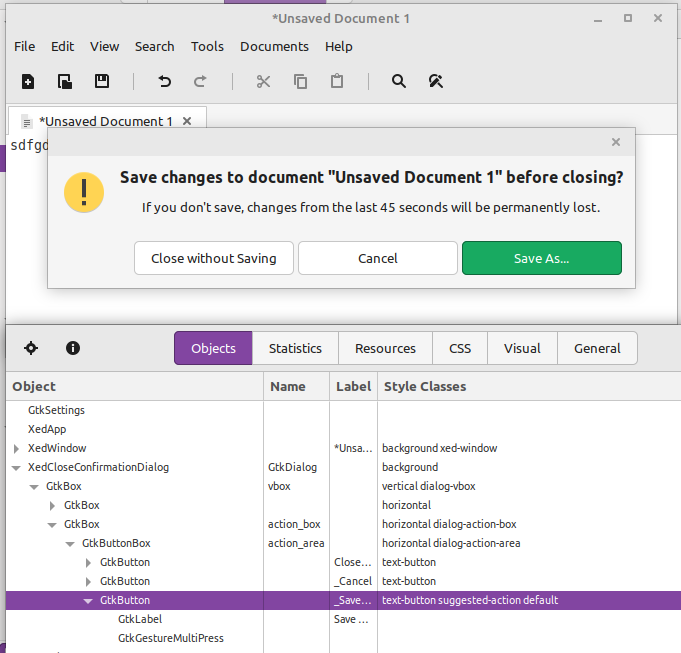Click the find and replace icon

tap(435, 82)
